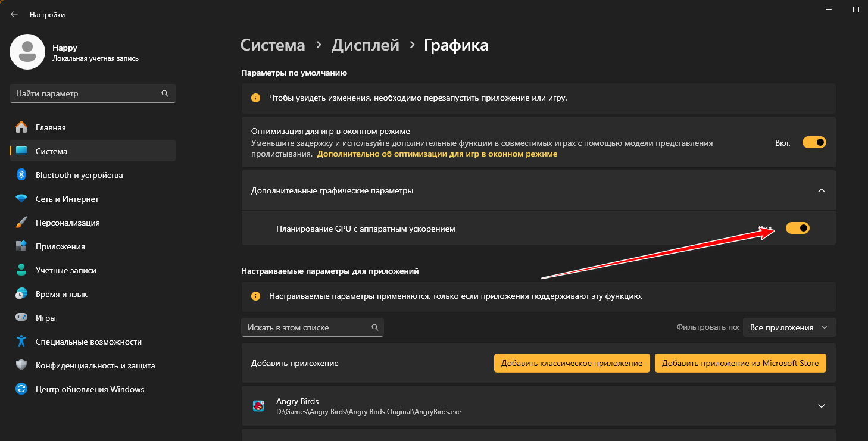The height and width of the screenshot is (441, 868).
Task: Toggle Оптимизация для игр в оконном режиме
Action: coord(814,143)
